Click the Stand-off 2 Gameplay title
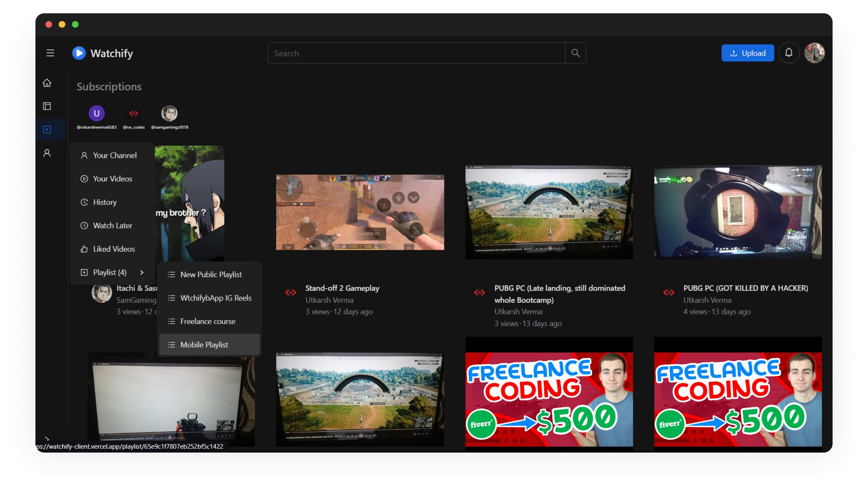The image size is (868, 488). pyautogui.click(x=342, y=288)
